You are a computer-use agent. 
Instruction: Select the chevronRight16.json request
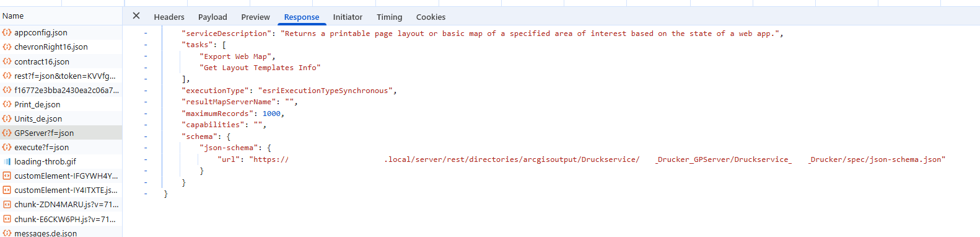pyautogui.click(x=61, y=47)
